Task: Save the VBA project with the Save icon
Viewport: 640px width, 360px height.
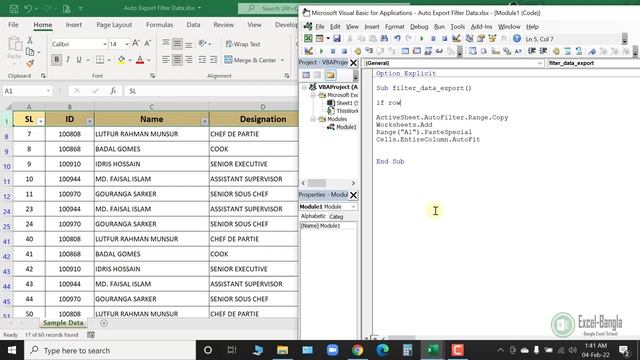Action: click(x=337, y=39)
